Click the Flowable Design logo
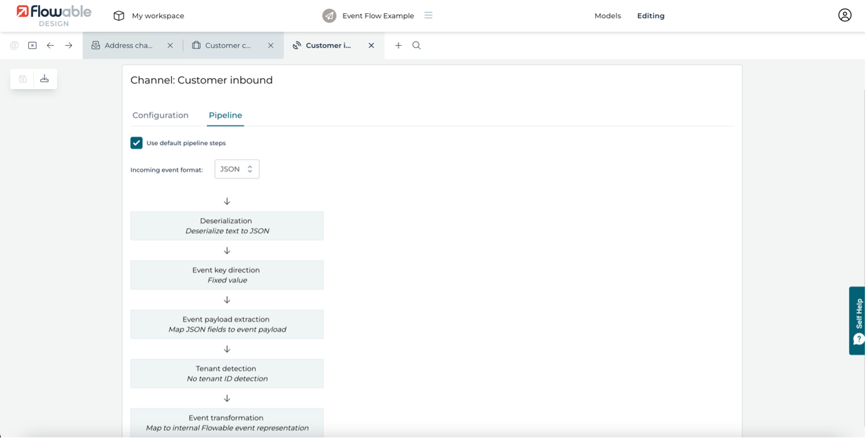 (54, 16)
